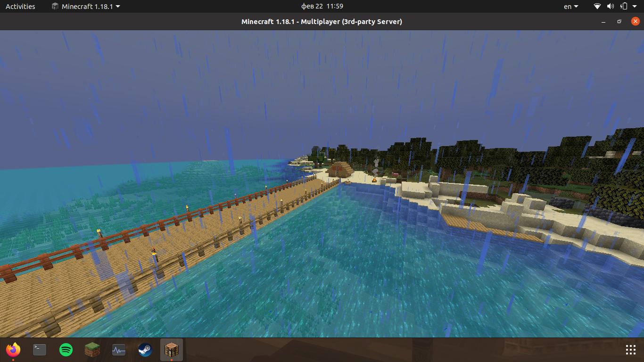Click the Minecraft 1.18.1 window title
The image size is (644, 362).
coord(322,21)
